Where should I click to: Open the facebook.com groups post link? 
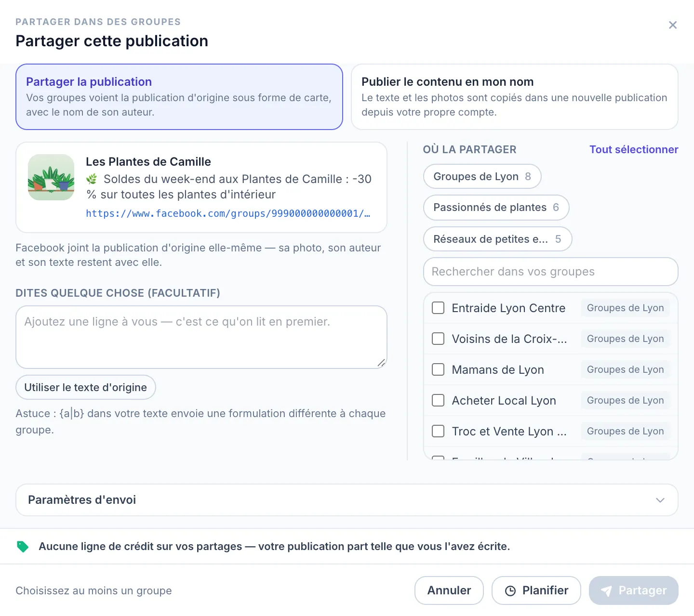228,213
